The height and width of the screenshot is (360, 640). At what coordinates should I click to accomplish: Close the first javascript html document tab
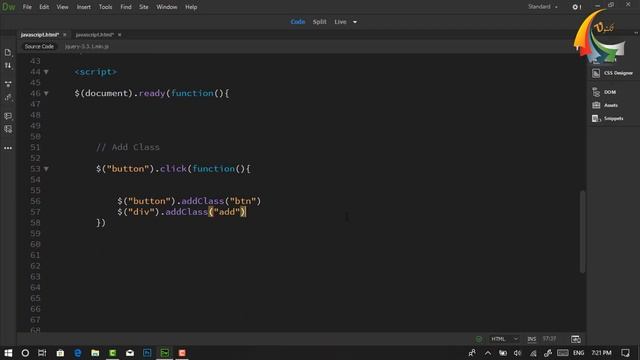click(x=65, y=35)
